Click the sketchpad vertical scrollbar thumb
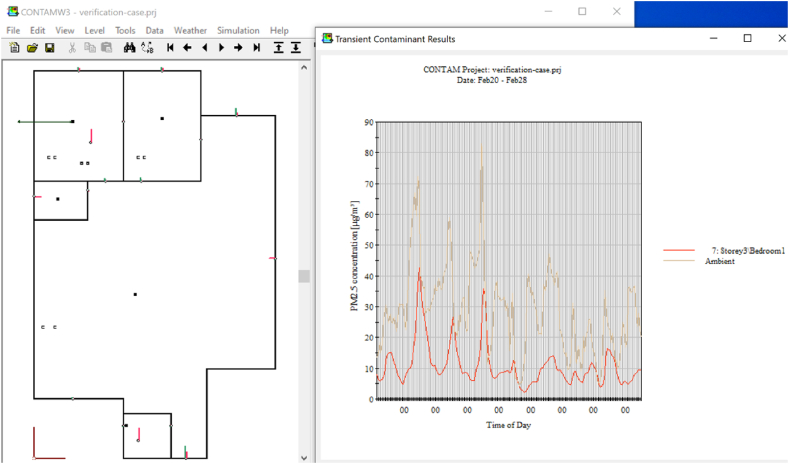Viewport: 789px width, 464px height. [x=304, y=276]
